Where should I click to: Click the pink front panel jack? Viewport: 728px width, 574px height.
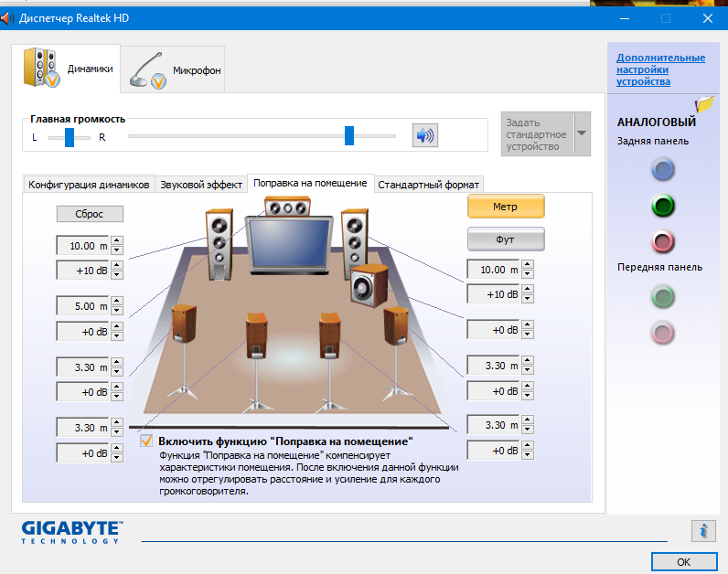[662, 333]
